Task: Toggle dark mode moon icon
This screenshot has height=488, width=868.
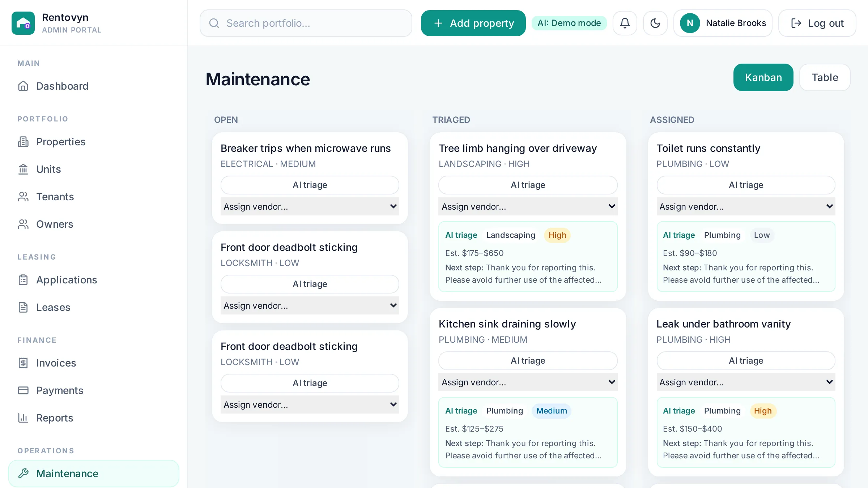Action: [655, 23]
